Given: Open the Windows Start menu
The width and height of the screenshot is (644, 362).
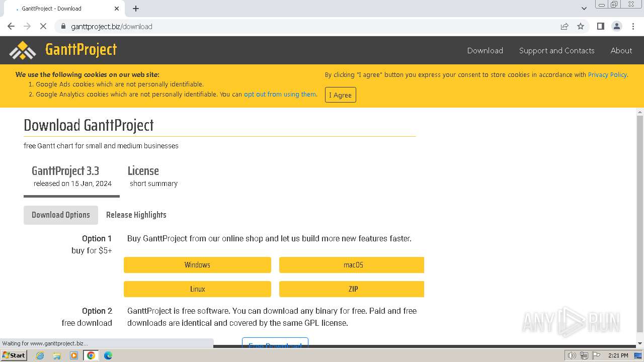Looking at the screenshot, I should point(14,355).
